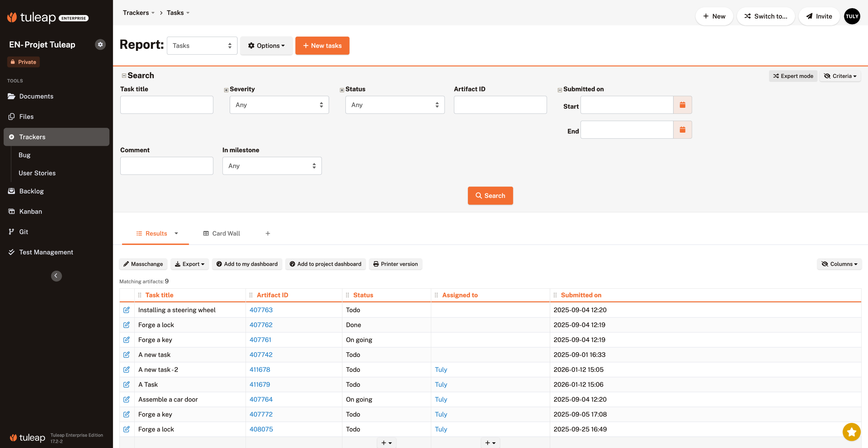The height and width of the screenshot is (448, 868).
Task: Expand the Options dropdown
Action: coord(266,45)
